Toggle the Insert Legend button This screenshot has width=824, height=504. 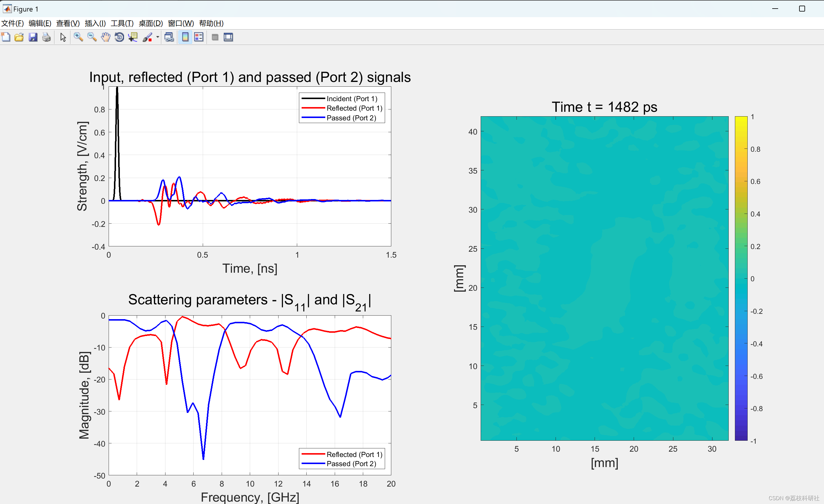click(x=199, y=37)
